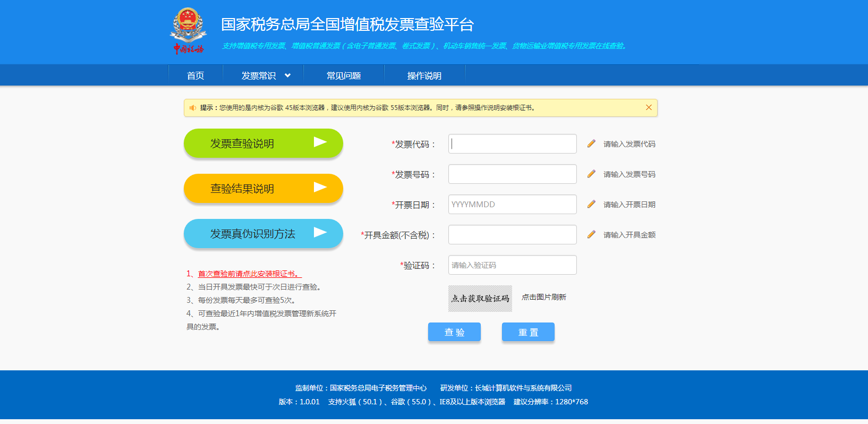
Task: Click the 重置 reset button
Action: 528,332
